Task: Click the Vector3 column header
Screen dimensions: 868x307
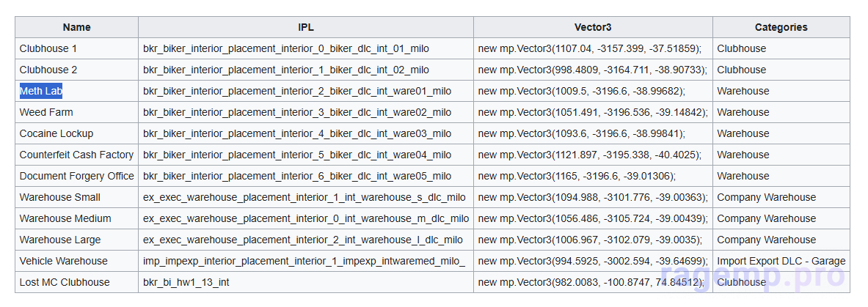Action: (x=593, y=27)
